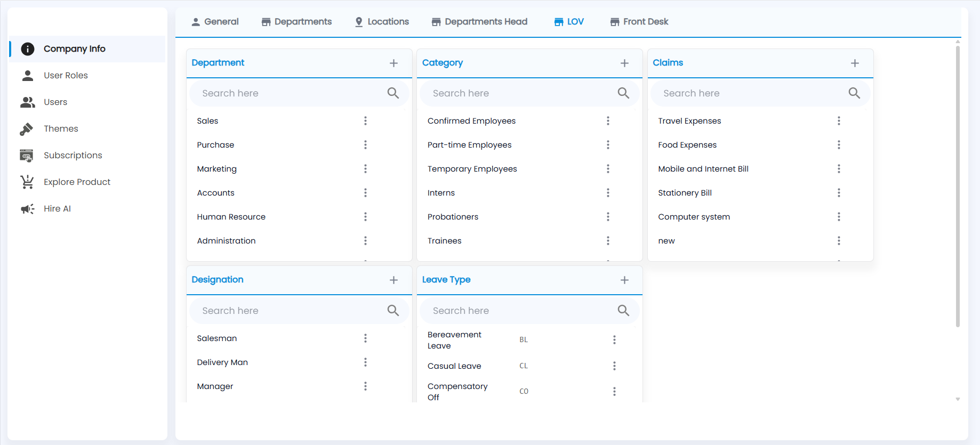This screenshot has height=445, width=980.
Task: Select Company Info in the sidebar
Action: click(x=87, y=49)
